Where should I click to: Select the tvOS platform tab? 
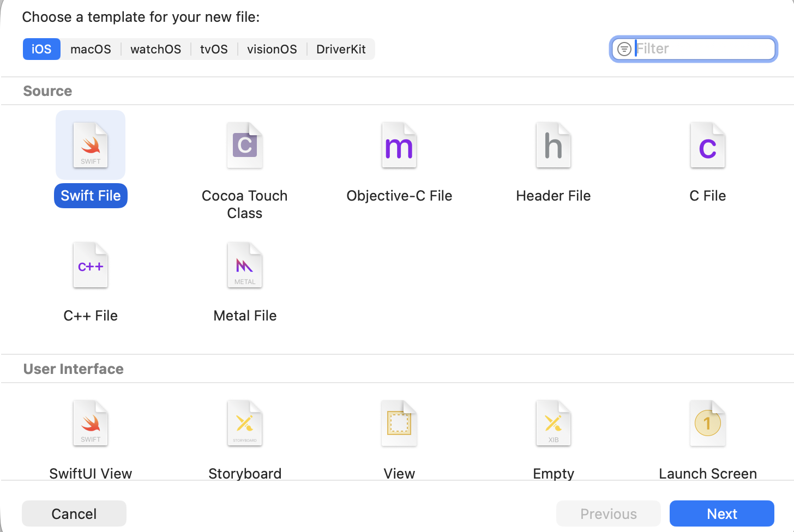(214, 49)
